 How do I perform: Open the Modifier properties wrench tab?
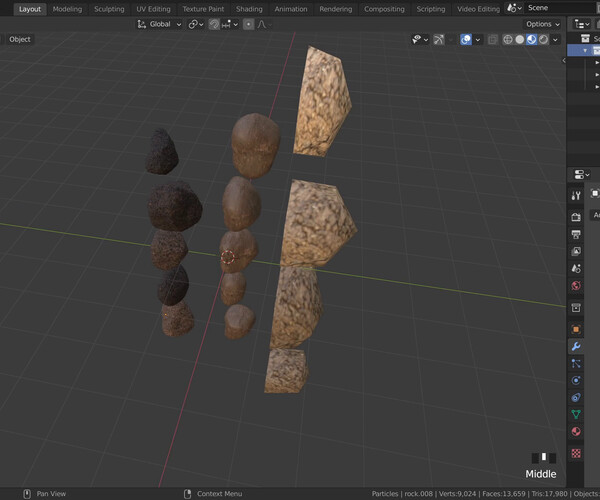[x=576, y=347]
